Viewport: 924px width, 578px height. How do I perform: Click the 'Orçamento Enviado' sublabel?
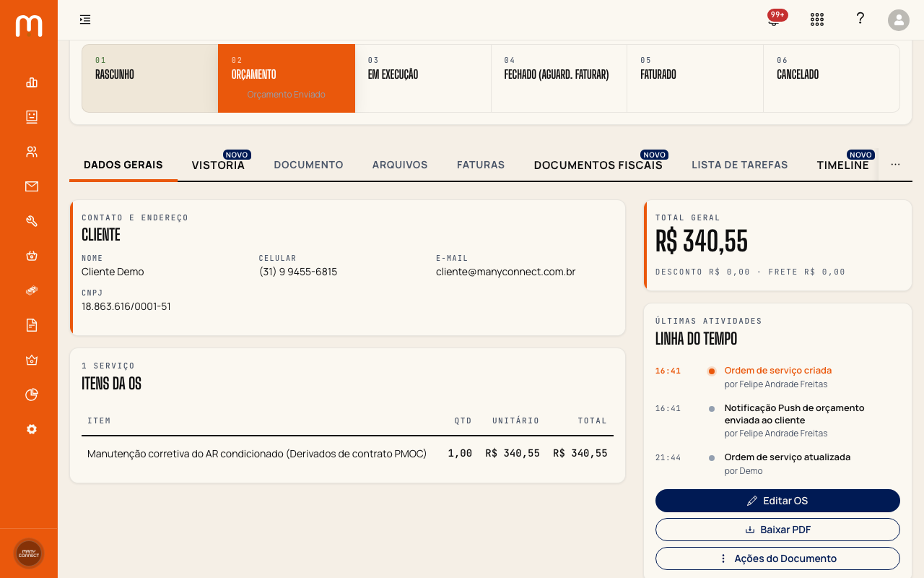pyautogui.click(x=287, y=95)
